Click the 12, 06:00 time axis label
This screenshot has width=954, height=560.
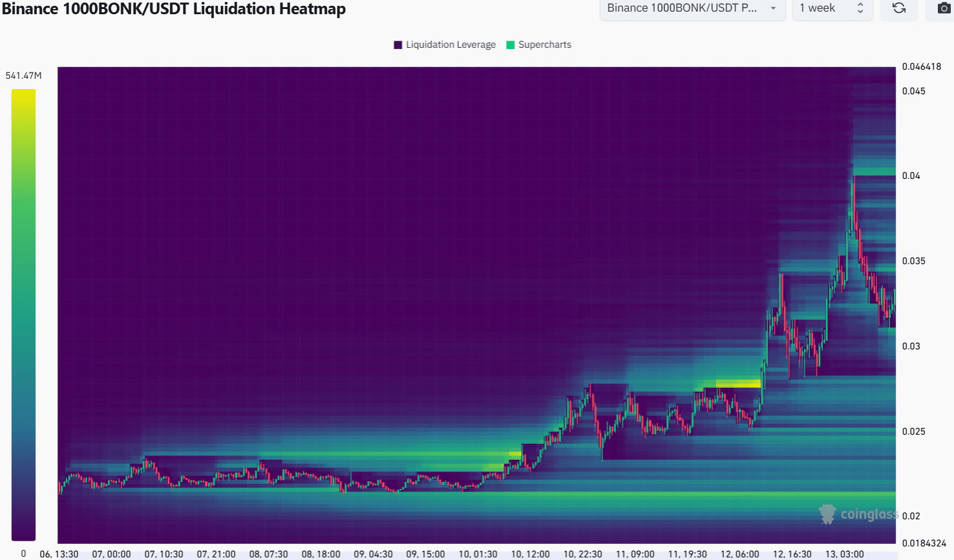pos(739,554)
